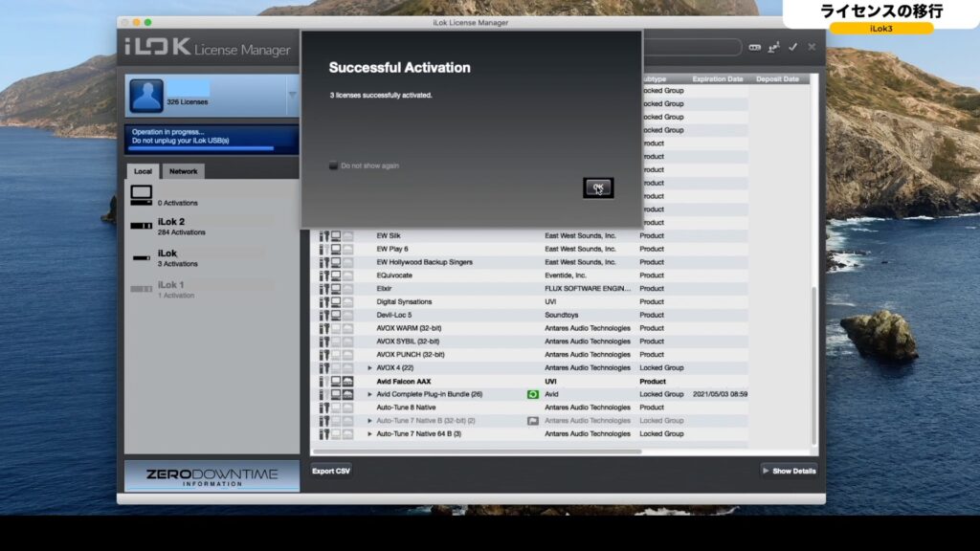Select the AVOX PUNCH (32-bit) license
This screenshot has width=980, height=551.
[x=530, y=354]
